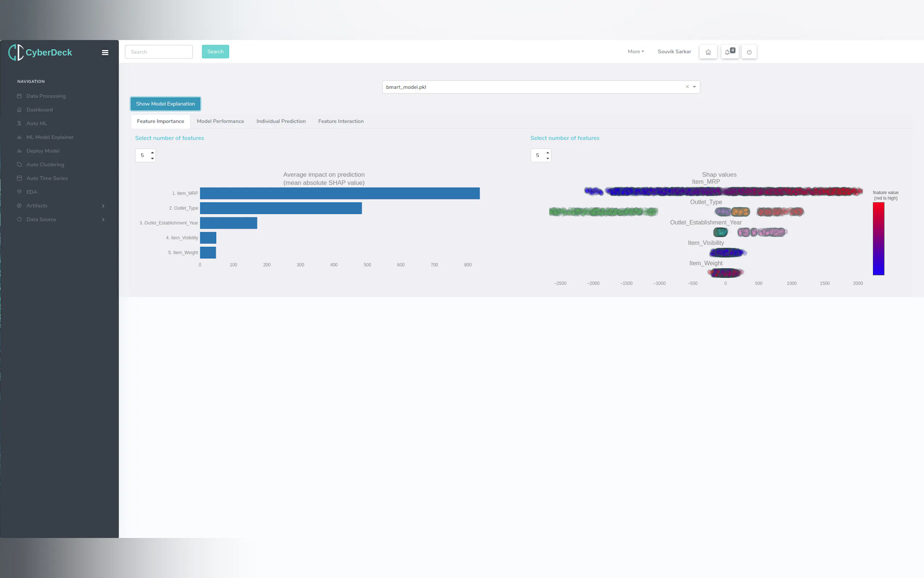Switch to the Feature Interaction tab
The height and width of the screenshot is (578, 924).
click(x=341, y=121)
